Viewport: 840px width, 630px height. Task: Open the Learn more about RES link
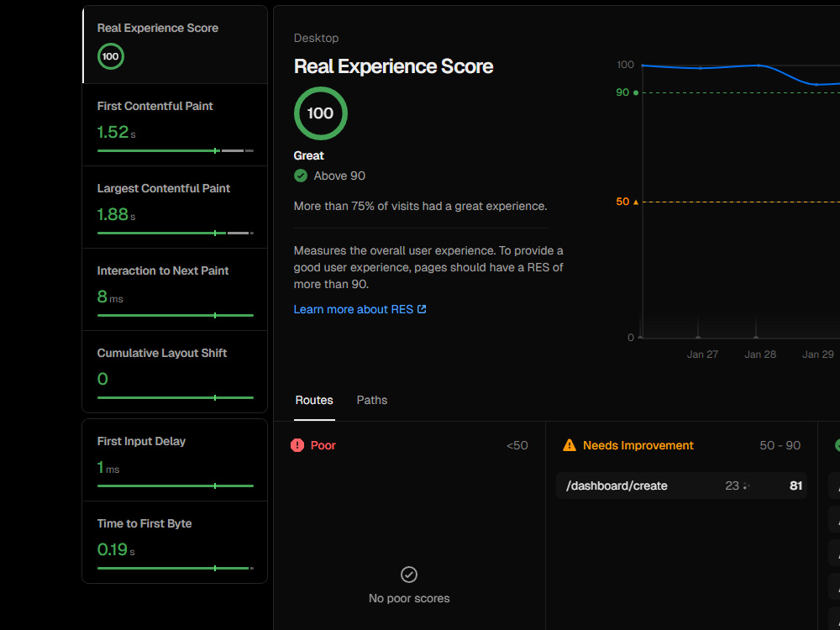pyautogui.click(x=360, y=310)
